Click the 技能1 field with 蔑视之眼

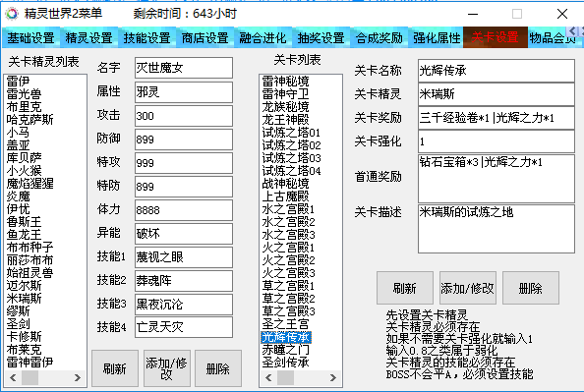(184, 257)
